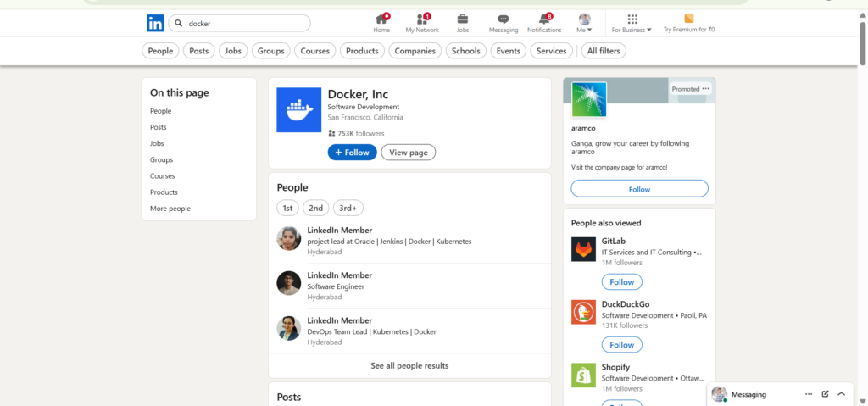Select the Courses filter tab
The height and width of the screenshot is (406, 868).
(x=314, y=51)
